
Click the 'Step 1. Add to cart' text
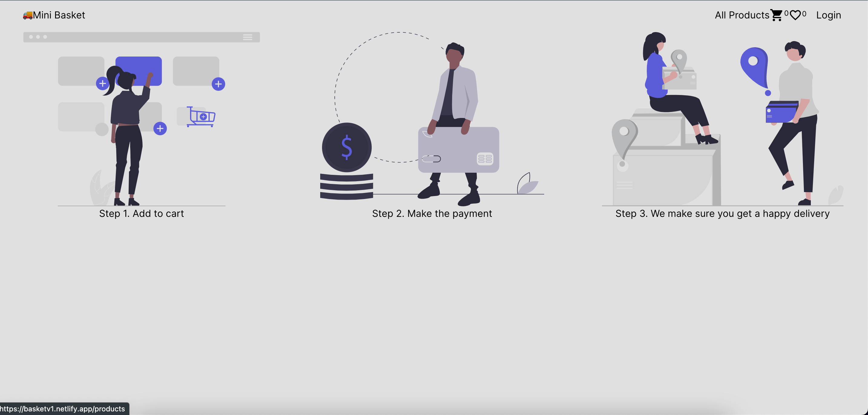click(142, 214)
